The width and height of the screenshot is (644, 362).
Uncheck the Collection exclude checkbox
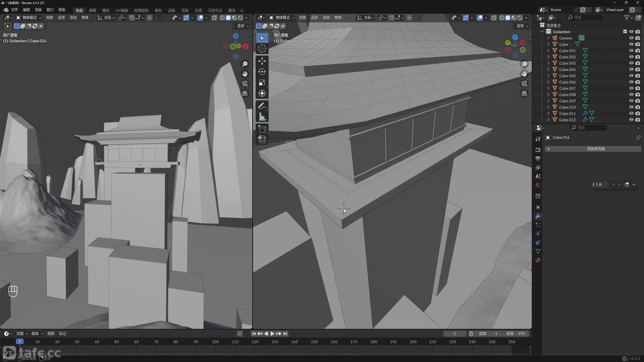pos(625,32)
